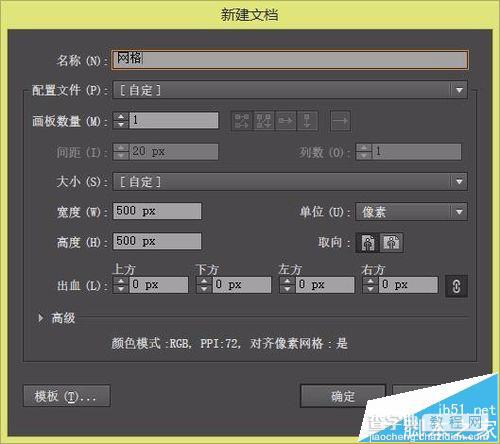Image resolution: width=500 pixels, height=444 pixels.
Task: Increase right (右方) bleed value
Action: coord(370,281)
